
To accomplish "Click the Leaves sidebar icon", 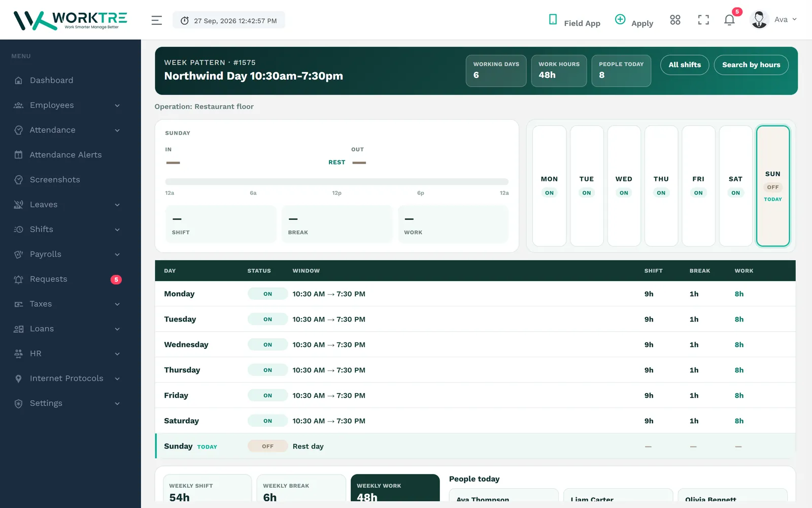I will click(19, 205).
